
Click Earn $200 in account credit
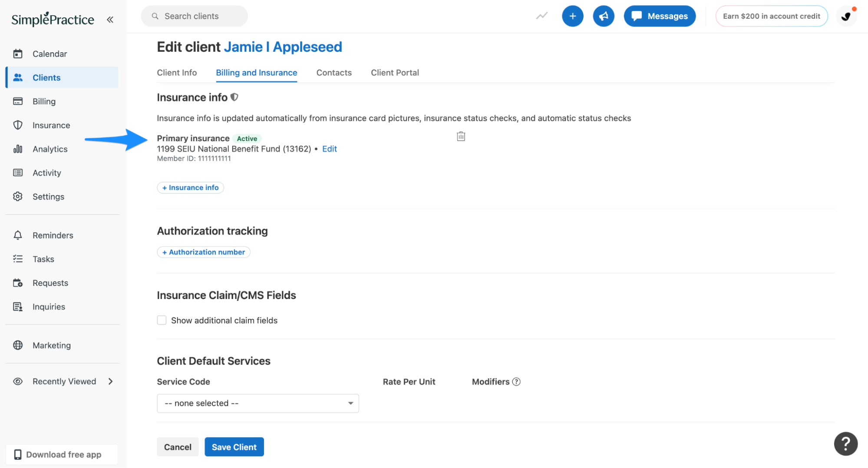(x=771, y=16)
